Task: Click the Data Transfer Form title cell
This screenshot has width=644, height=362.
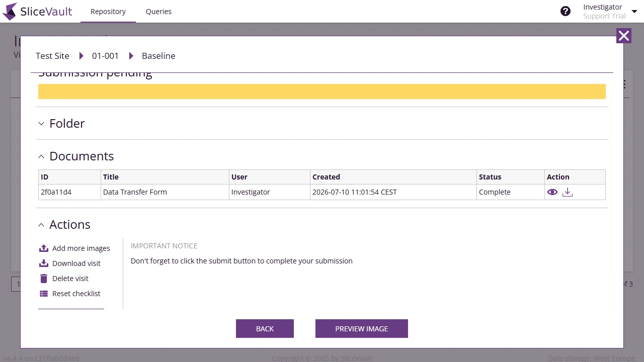Action: pos(165,192)
